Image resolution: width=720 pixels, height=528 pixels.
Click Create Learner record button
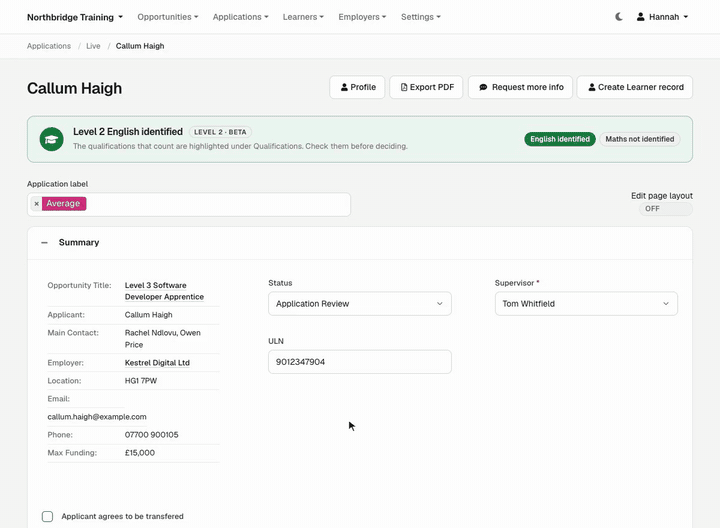click(635, 87)
